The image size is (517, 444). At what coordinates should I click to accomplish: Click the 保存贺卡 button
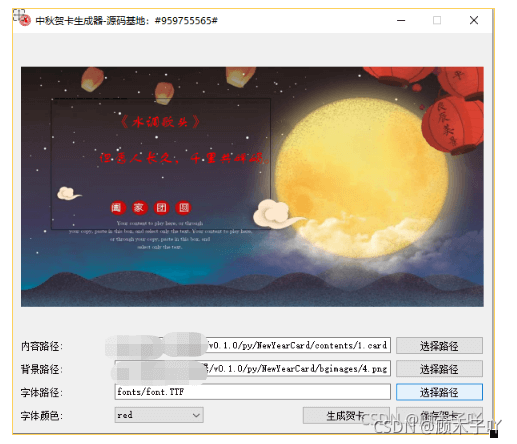[439, 415]
